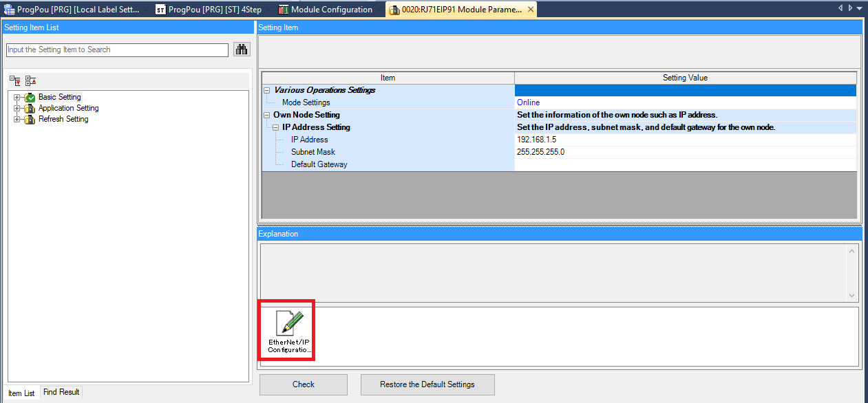Click the Check button
Viewport: 868px width, 403px height.
point(303,384)
